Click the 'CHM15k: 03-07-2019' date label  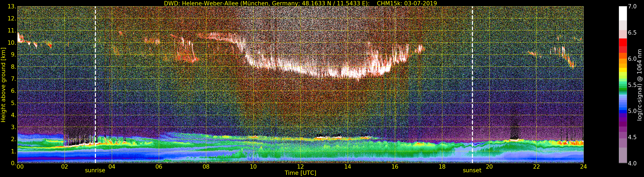point(407,3)
